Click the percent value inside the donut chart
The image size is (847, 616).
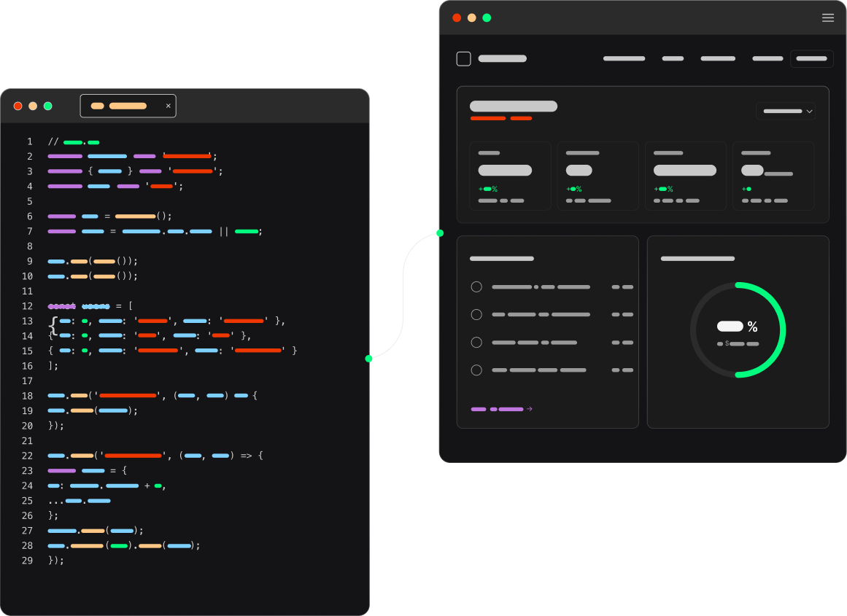click(x=738, y=326)
